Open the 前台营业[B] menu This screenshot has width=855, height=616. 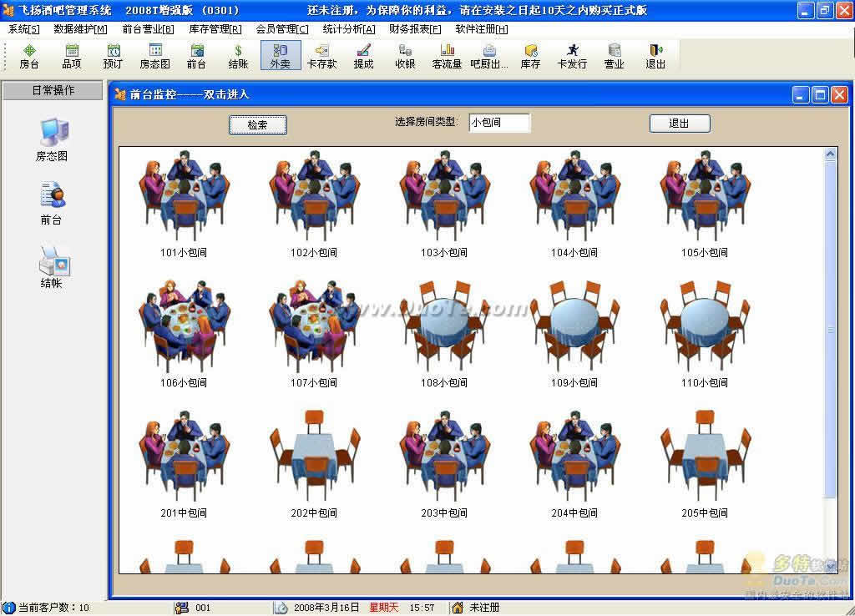148,29
